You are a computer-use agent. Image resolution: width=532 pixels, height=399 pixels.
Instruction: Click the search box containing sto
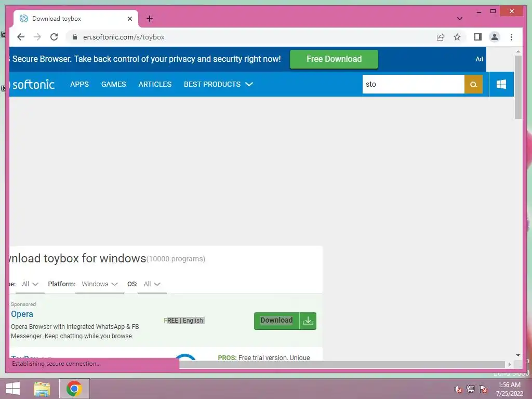tap(413, 84)
